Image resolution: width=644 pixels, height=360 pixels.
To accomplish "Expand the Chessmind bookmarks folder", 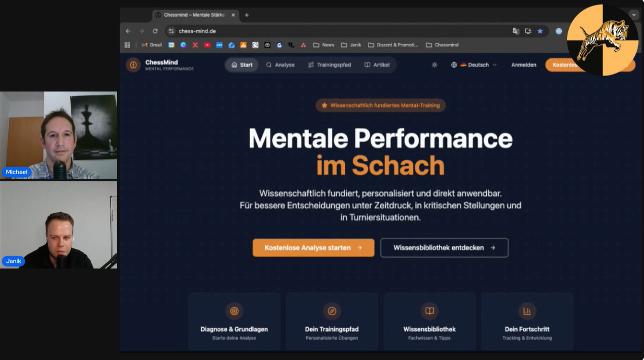I will click(x=442, y=45).
